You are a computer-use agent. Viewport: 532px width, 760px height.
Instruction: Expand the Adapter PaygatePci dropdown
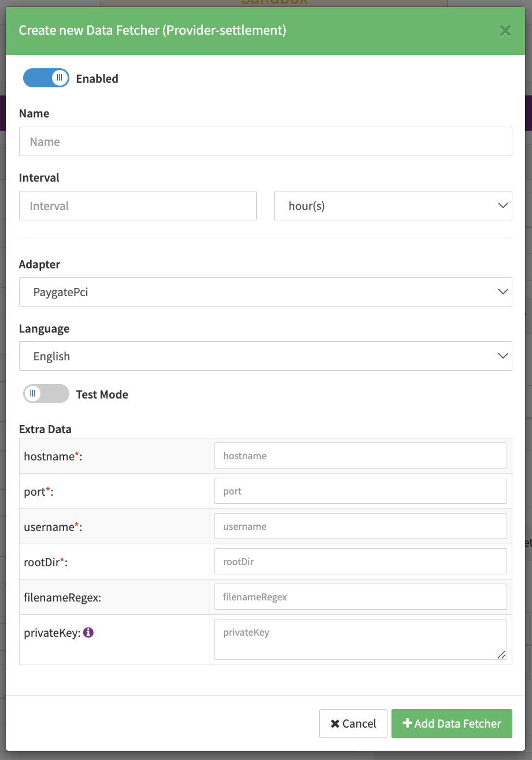tap(265, 292)
